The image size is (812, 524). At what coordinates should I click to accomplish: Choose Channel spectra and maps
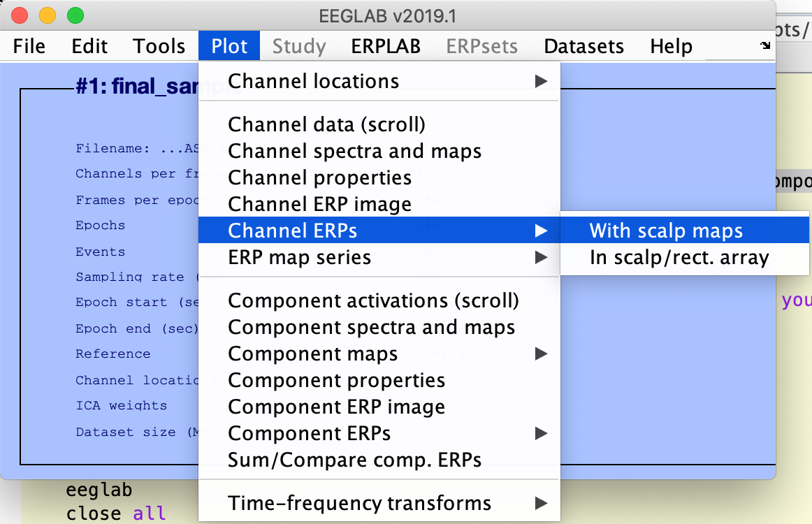379,151
